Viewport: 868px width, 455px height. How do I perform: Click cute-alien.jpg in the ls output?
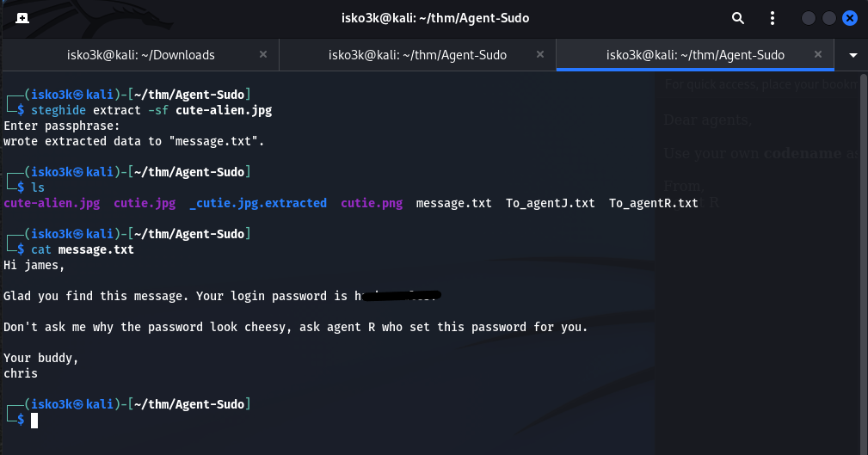52,203
